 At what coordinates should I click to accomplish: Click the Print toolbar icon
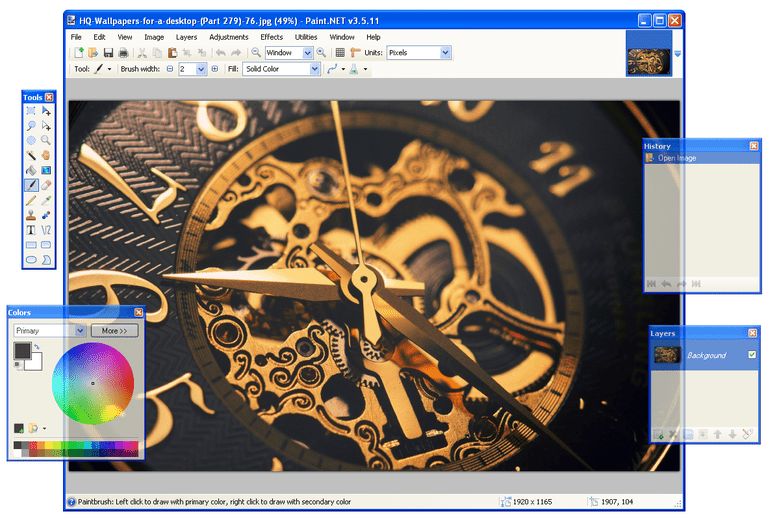click(x=123, y=52)
